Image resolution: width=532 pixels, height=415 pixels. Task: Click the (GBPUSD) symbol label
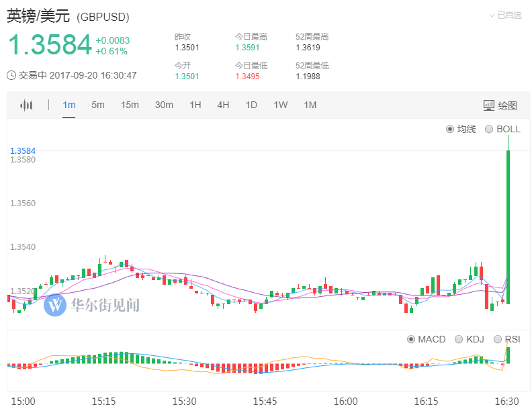click(x=103, y=17)
